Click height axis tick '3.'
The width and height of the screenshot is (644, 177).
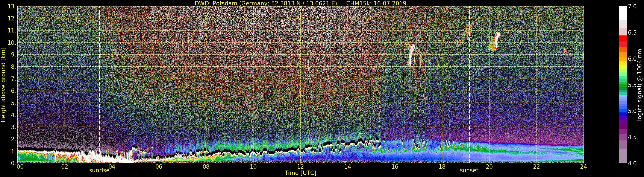14,127
